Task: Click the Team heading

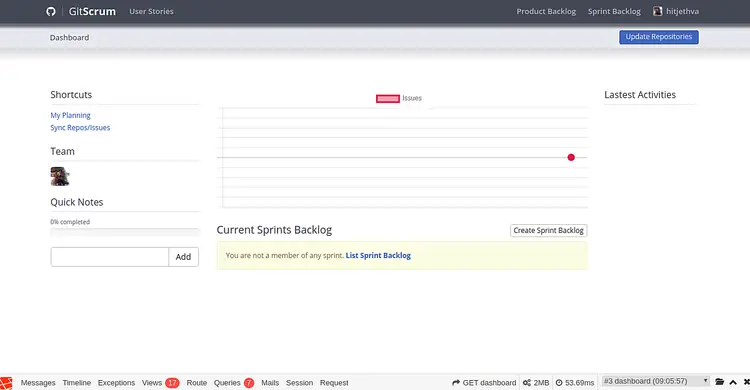Action: click(x=62, y=151)
